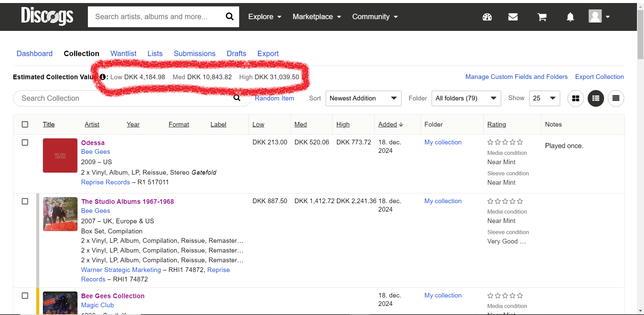Viewport: 644px width, 315px height.
Task: Switch to the large grid thumbnail view
Action: click(x=576, y=98)
